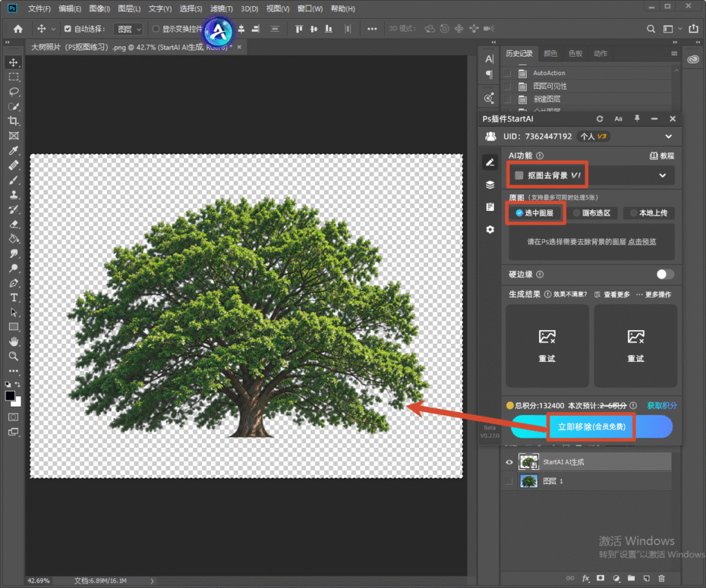Select the Path Selection tool
The image size is (706, 588).
[x=14, y=312]
